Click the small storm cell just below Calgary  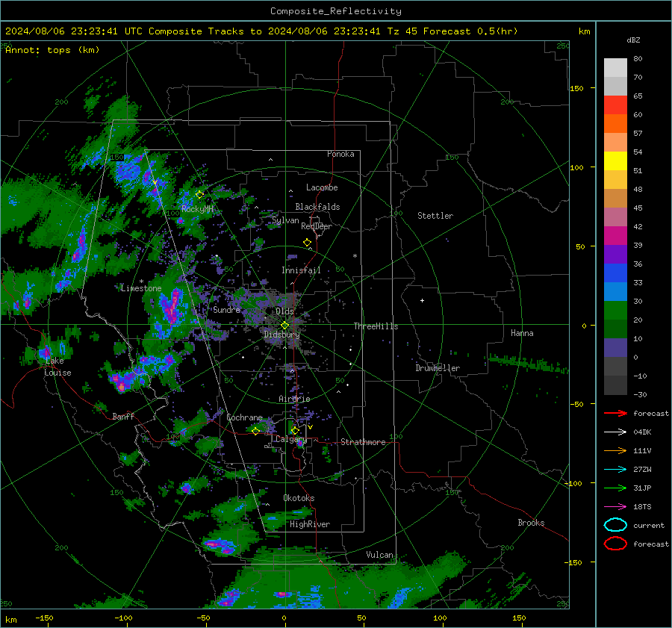(x=300, y=444)
